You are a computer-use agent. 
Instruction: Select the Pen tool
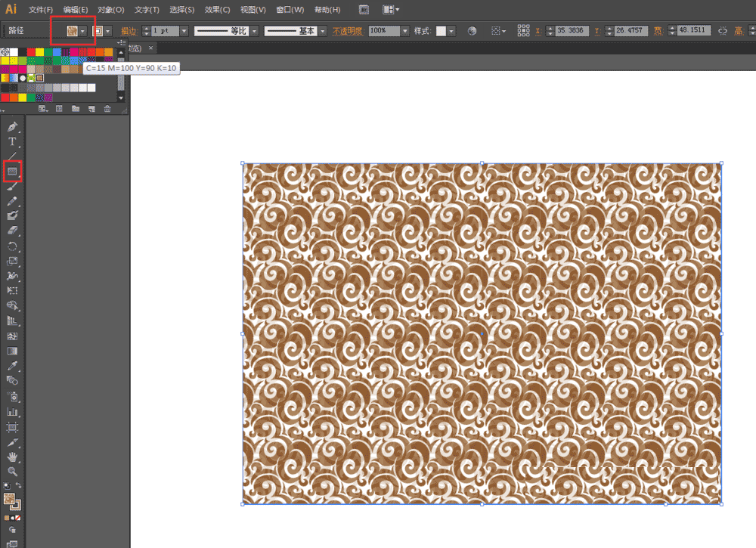pos(12,126)
